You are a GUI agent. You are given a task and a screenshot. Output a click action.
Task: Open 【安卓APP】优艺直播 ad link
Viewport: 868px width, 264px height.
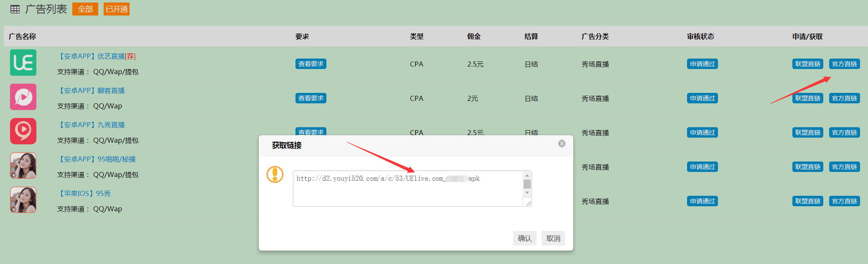pos(97,56)
